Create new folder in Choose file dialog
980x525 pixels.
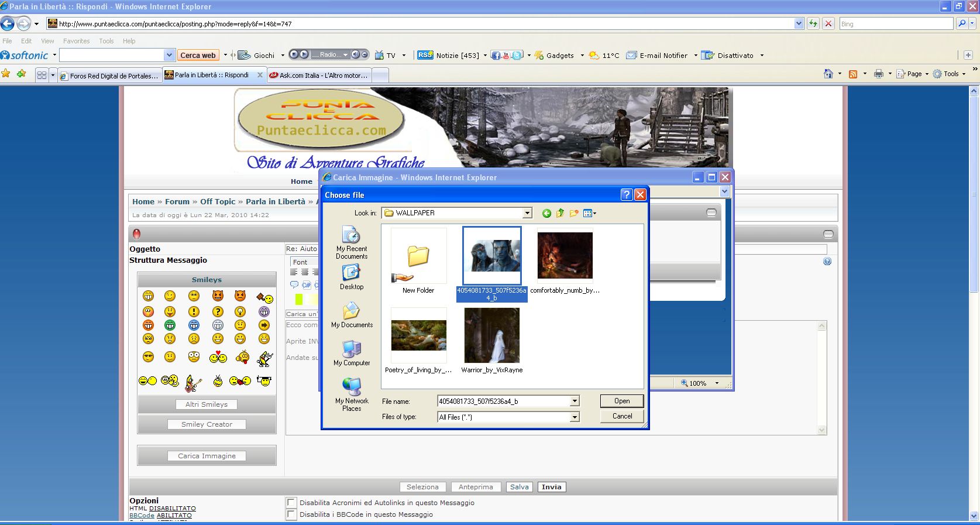coord(574,213)
